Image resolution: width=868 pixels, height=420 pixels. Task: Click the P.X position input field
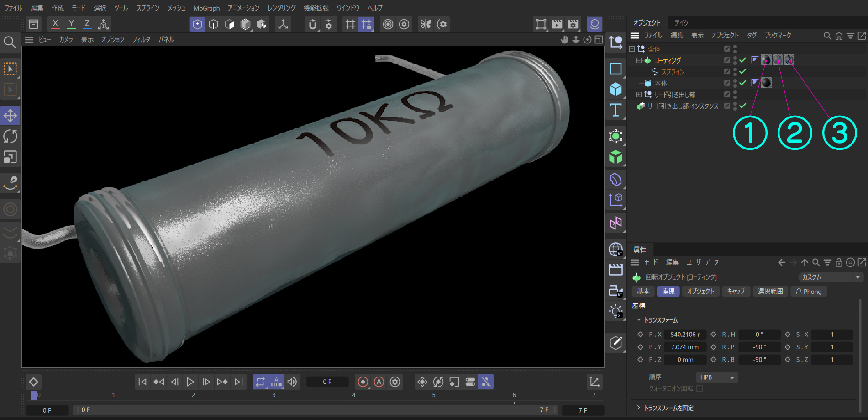[685, 335]
